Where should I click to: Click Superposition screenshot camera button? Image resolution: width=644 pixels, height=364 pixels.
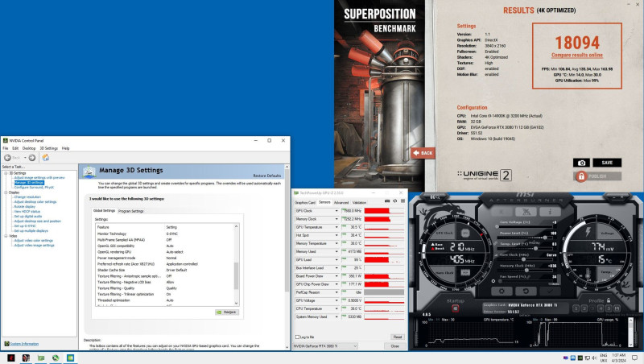pyautogui.click(x=581, y=163)
